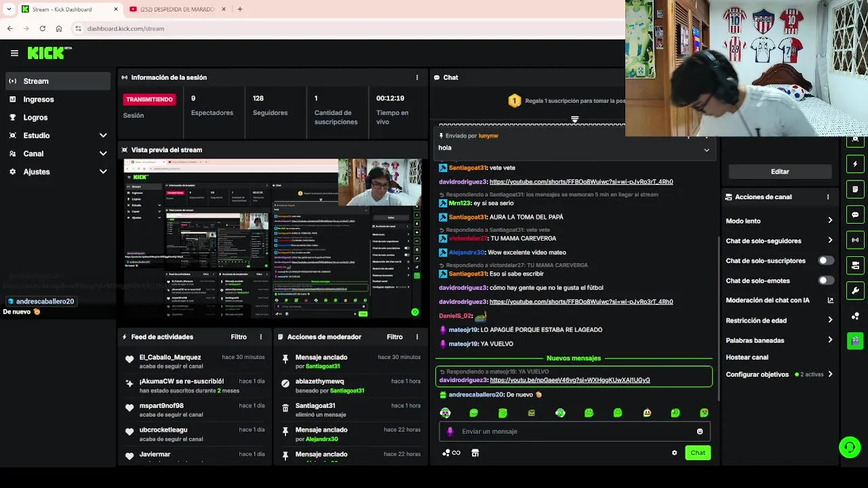
Task: Click the broadcast signal sidebar icon
Action: [855, 240]
